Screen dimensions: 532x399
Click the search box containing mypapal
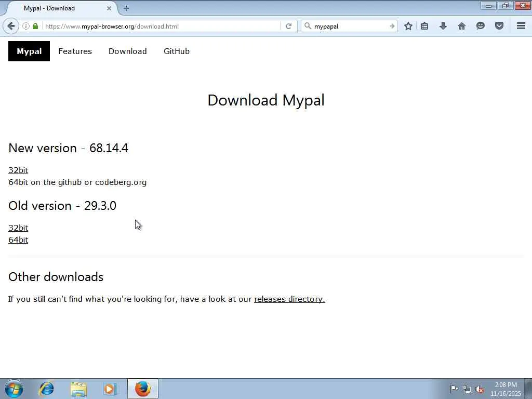(x=350, y=26)
